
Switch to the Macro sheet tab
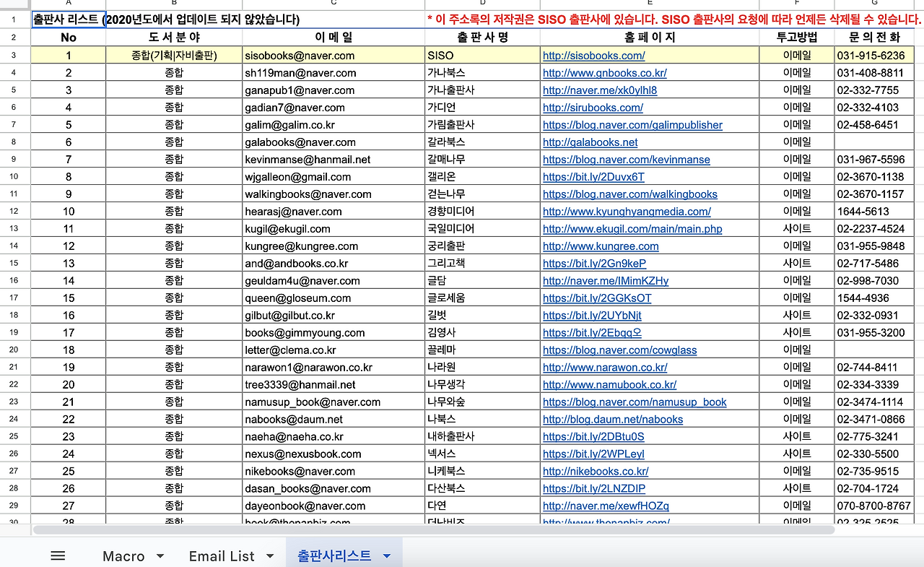coord(123,556)
